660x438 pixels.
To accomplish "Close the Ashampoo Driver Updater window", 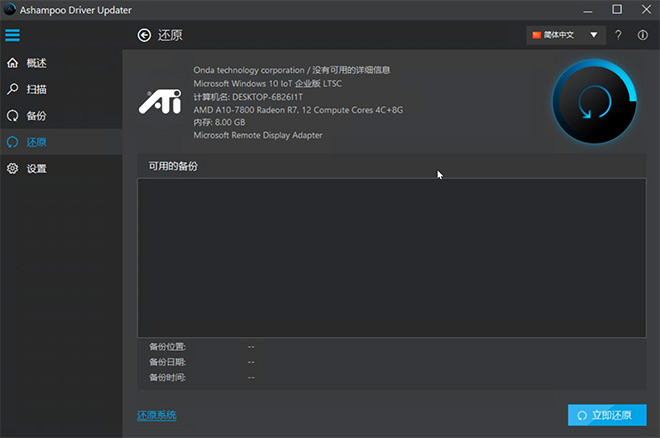I will point(647,9).
